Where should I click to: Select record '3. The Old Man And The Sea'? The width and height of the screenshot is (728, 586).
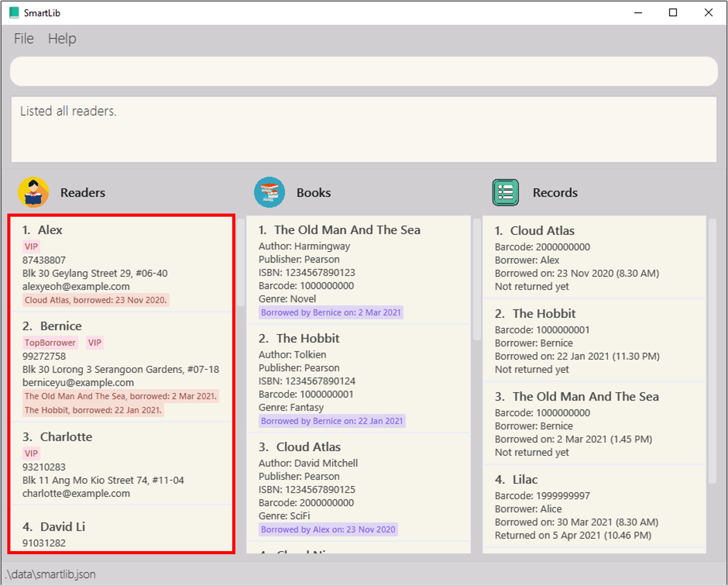point(594,423)
